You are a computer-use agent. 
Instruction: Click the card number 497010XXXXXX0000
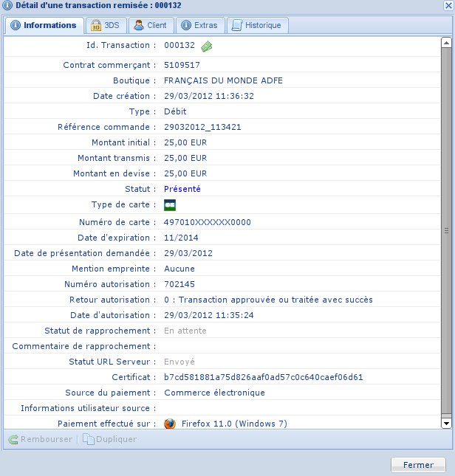(208, 222)
